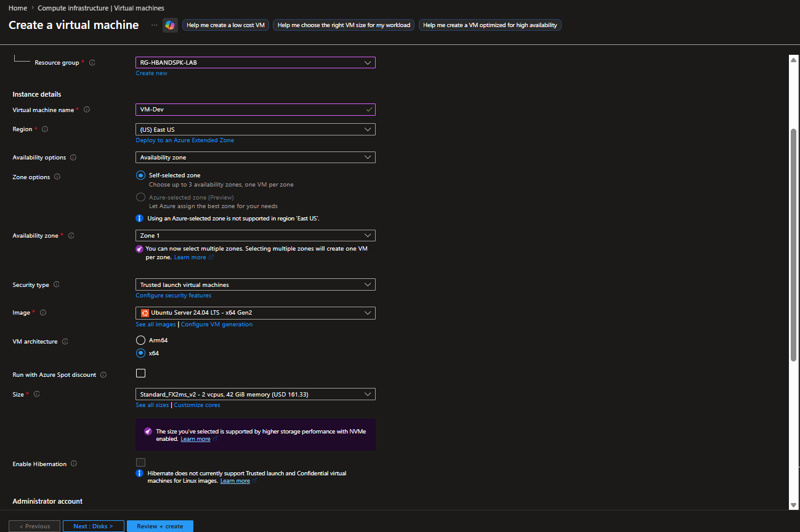This screenshot has width=800, height=532.
Task: Click the Administrator account heading
Action: 47,501
